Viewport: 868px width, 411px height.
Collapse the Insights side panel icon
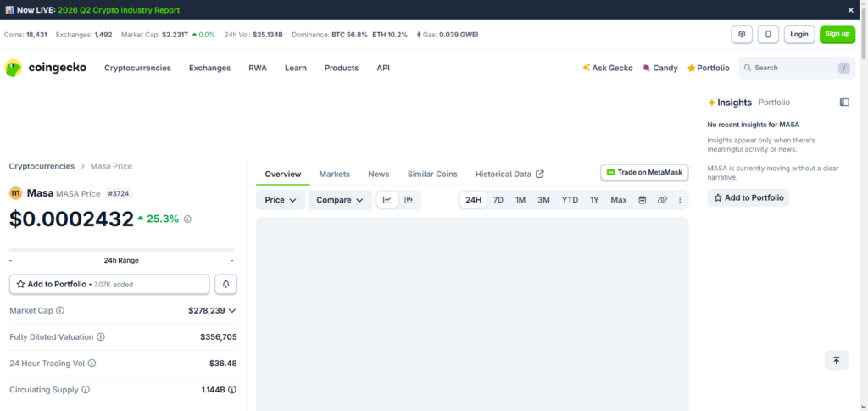(844, 103)
